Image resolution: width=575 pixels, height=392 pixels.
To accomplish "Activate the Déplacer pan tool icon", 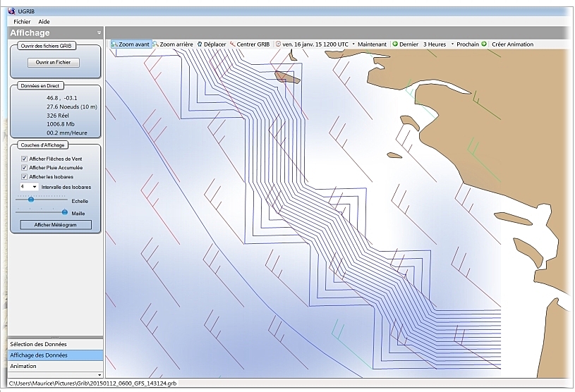I will pyautogui.click(x=200, y=44).
